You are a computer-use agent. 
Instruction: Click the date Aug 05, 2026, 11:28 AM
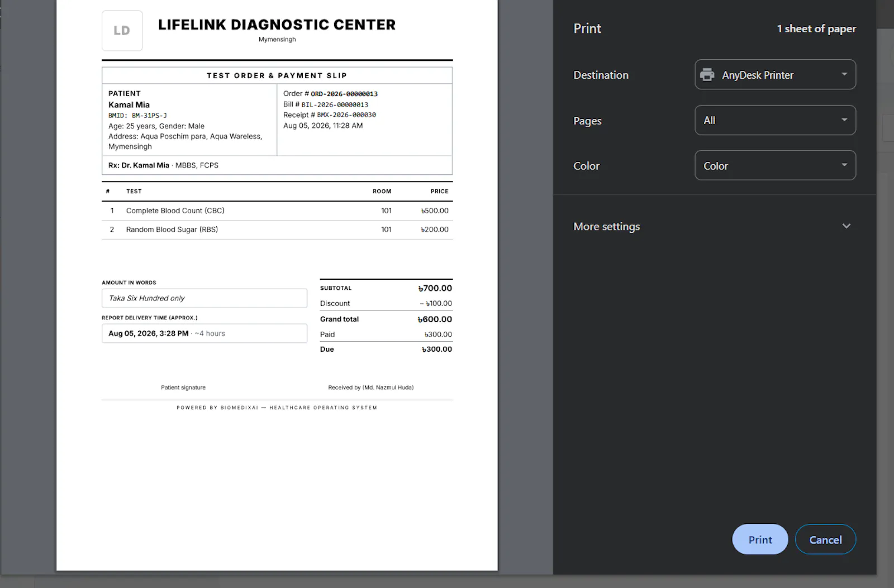point(323,126)
